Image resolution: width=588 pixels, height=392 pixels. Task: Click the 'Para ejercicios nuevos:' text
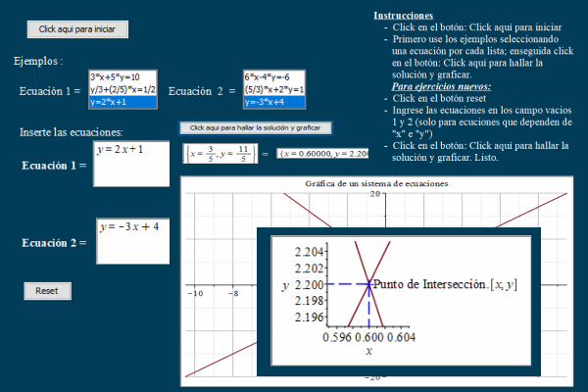point(441,86)
